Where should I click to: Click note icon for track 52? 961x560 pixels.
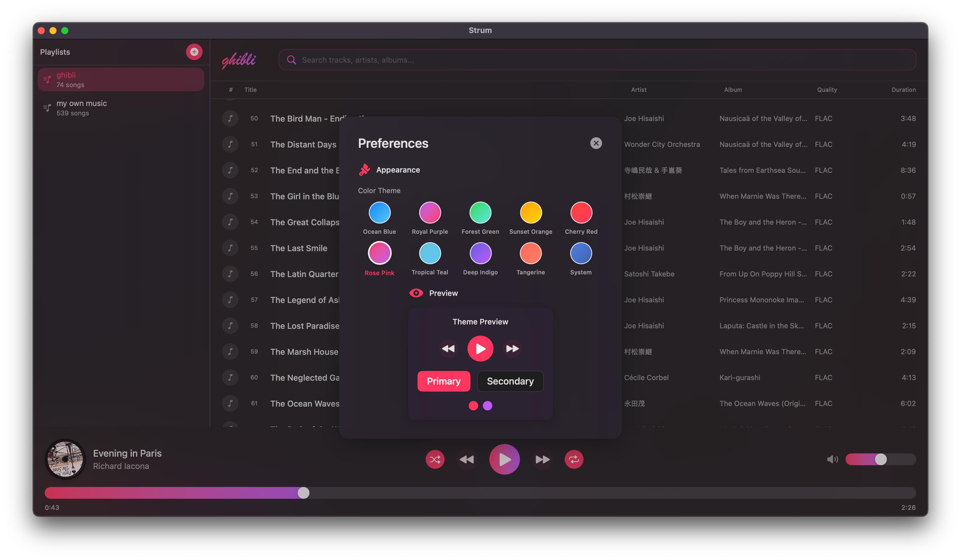pos(230,170)
